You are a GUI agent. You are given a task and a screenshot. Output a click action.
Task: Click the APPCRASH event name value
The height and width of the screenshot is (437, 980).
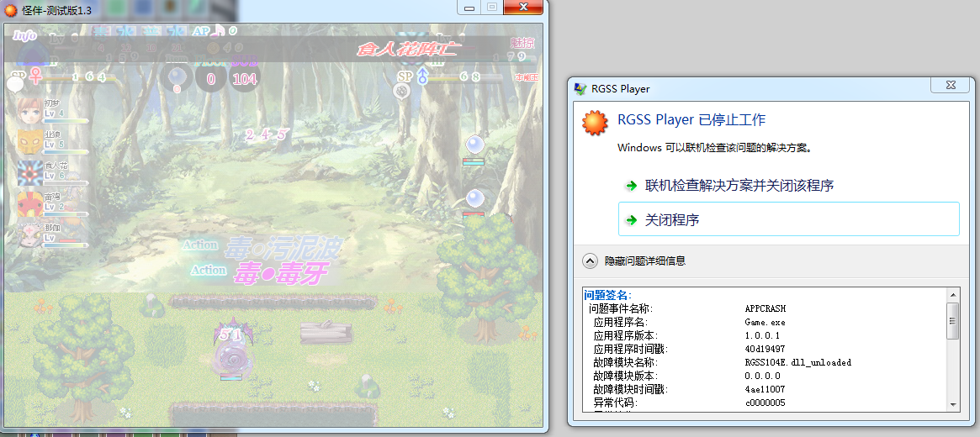pyautogui.click(x=765, y=309)
